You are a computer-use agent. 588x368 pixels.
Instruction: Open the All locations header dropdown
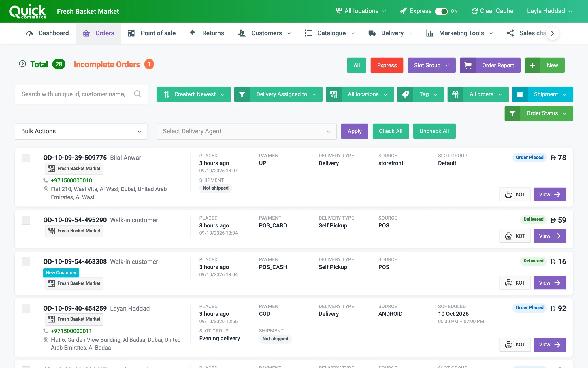pos(361,11)
